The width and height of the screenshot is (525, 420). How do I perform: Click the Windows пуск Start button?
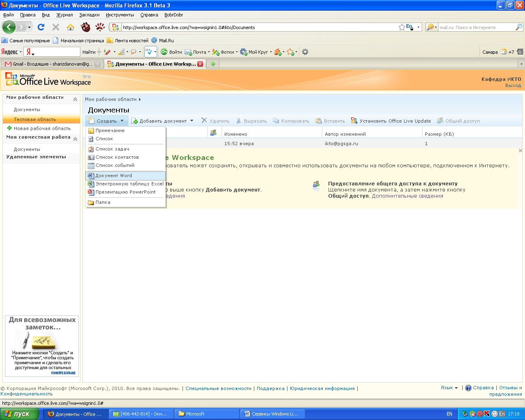pos(19,414)
